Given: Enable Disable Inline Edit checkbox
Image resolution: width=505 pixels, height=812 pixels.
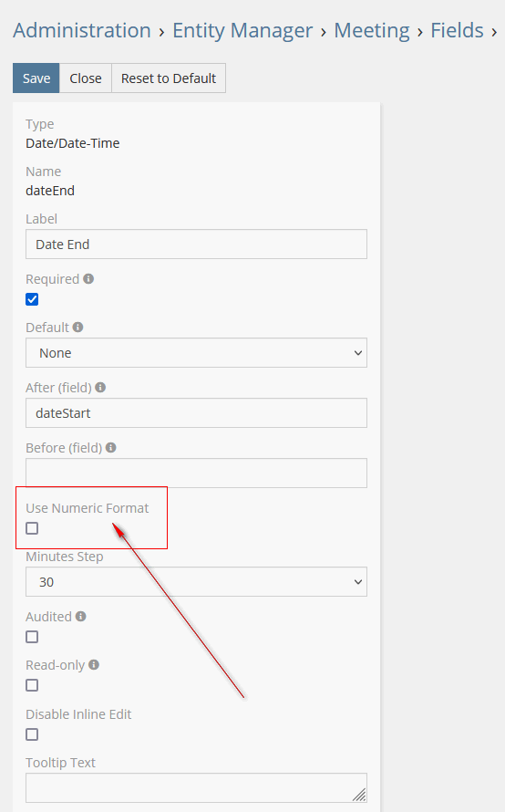Looking at the screenshot, I should tap(32, 734).
